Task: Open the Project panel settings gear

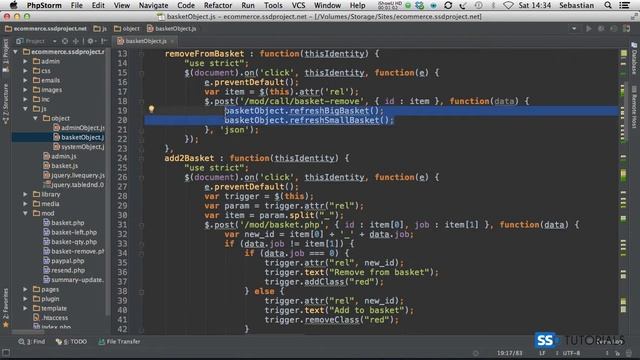Action: coord(91,41)
